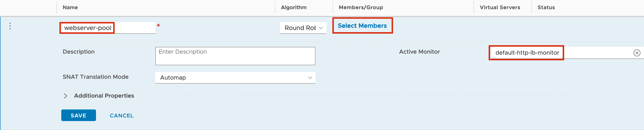Click the webserver-pool name field
The width and height of the screenshot is (644, 130).
[108, 28]
